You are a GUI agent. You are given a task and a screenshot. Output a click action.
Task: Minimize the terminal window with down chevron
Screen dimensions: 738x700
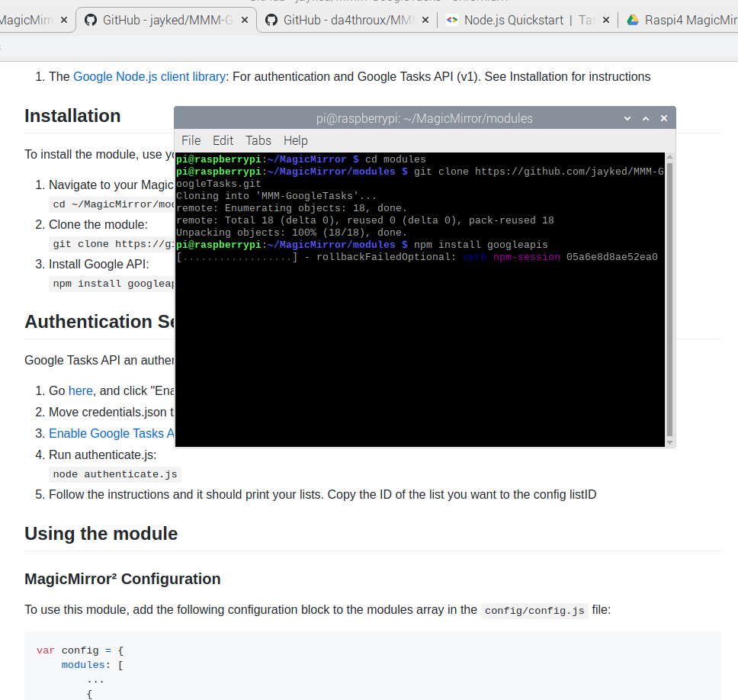[627, 119]
